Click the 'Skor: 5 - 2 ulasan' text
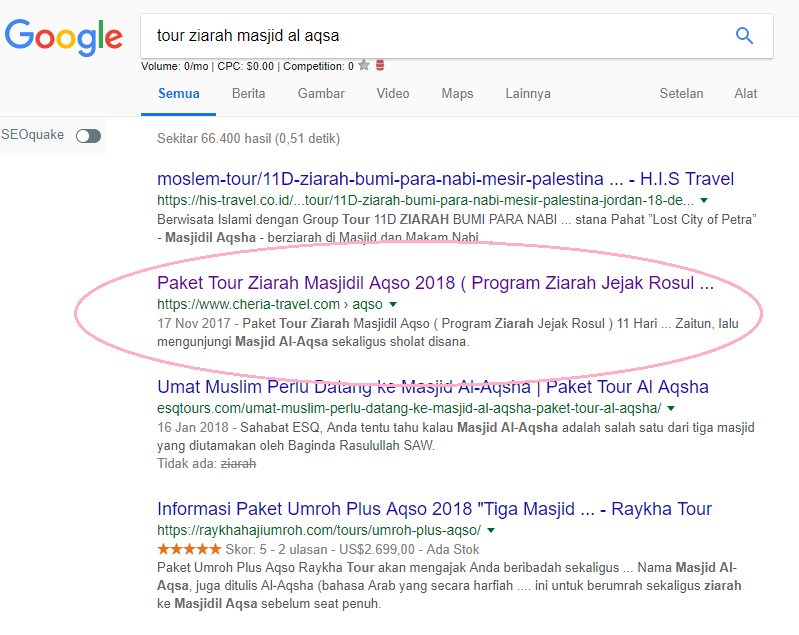The image size is (799, 635). [276, 549]
